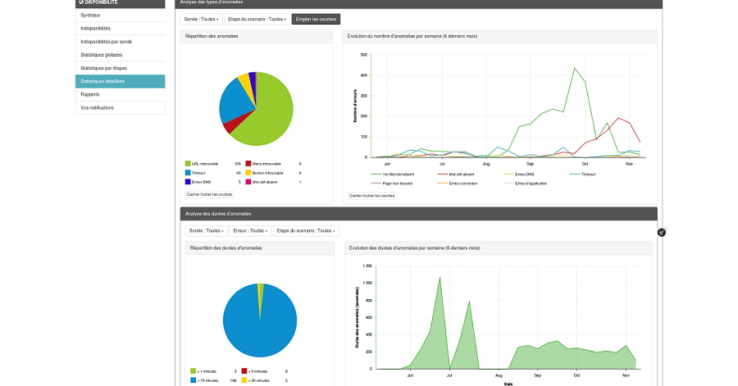Click the blue durations pie chart
The width and height of the screenshot is (738, 386).
click(260, 321)
